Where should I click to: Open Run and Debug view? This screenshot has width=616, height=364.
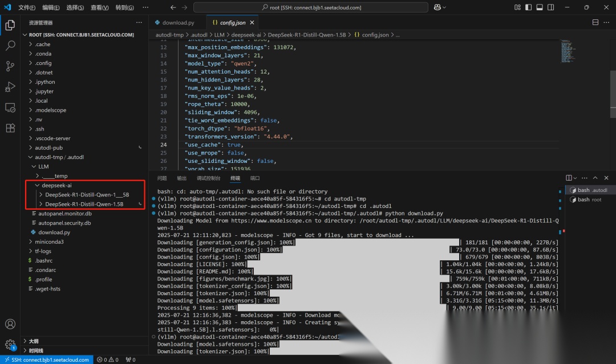(10, 87)
